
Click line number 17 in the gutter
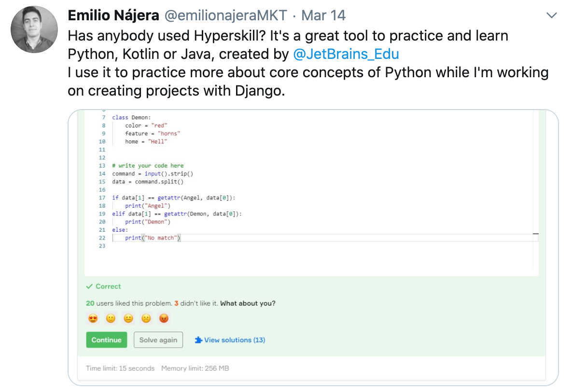click(102, 198)
